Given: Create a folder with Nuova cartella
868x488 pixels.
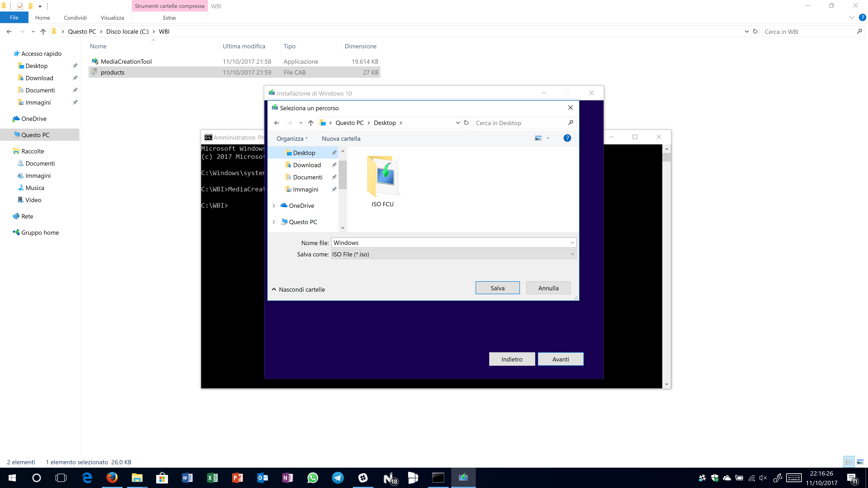Looking at the screenshot, I should (341, 138).
